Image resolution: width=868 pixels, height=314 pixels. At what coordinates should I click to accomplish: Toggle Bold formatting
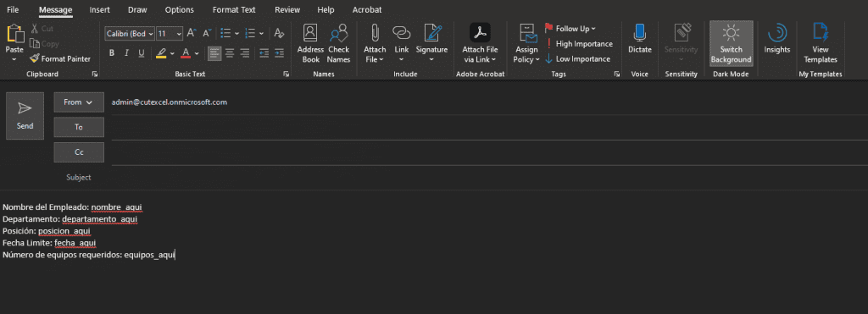pyautogui.click(x=112, y=53)
